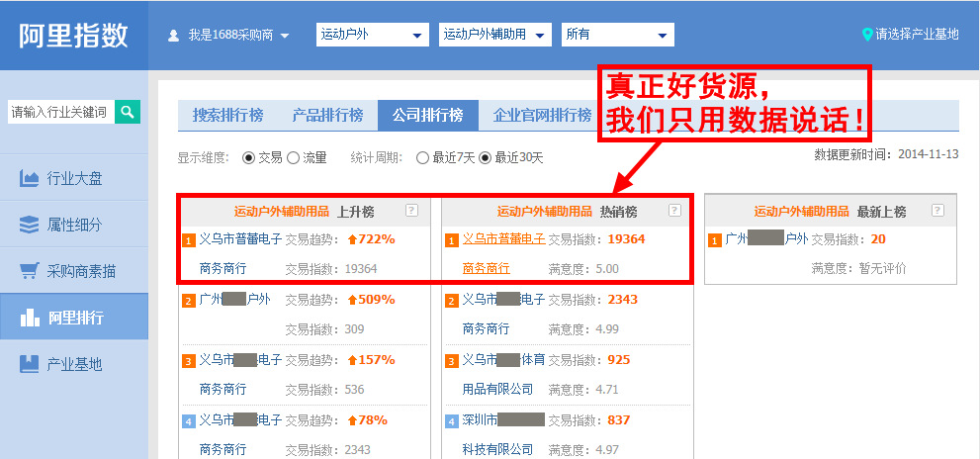Screen dimensions: 980x459
Task: Open the help icon on 最新上榜 header
Action: [937, 210]
